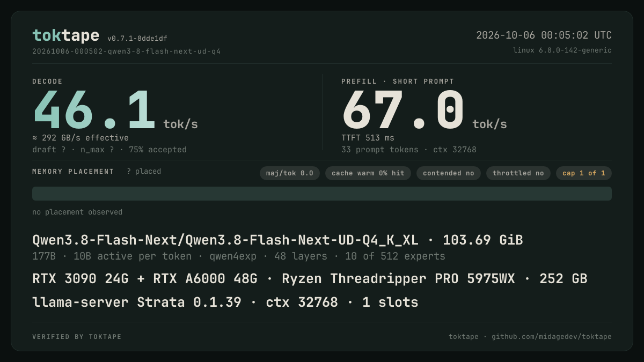
Task: Click the memory placement bar
Action: coord(322,194)
